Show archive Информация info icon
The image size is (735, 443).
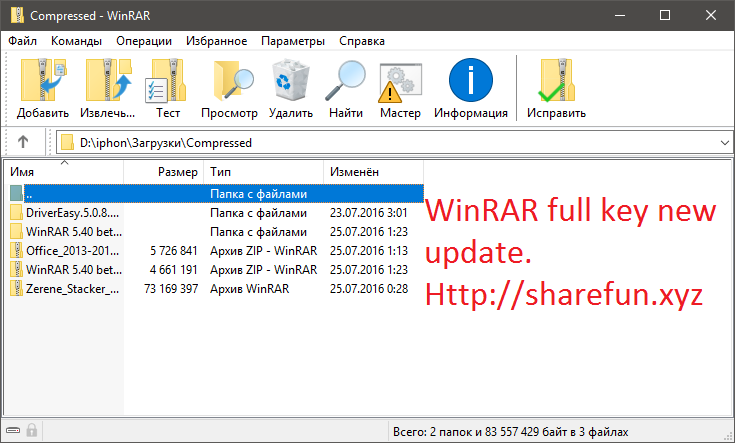(471, 80)
